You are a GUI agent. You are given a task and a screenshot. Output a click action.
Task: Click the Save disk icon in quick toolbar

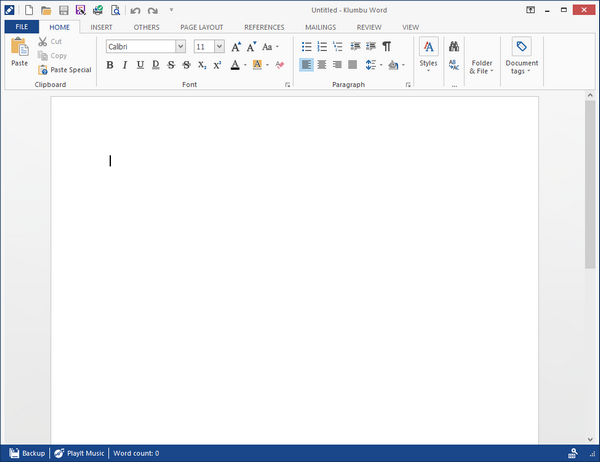click(62, 10)
